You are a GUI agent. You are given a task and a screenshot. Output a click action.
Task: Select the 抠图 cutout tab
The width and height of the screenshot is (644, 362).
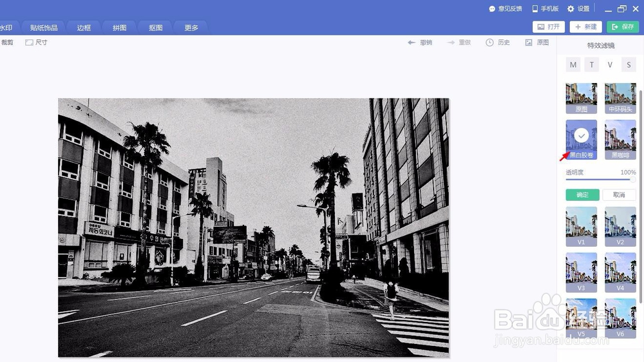tap(156, 28)
